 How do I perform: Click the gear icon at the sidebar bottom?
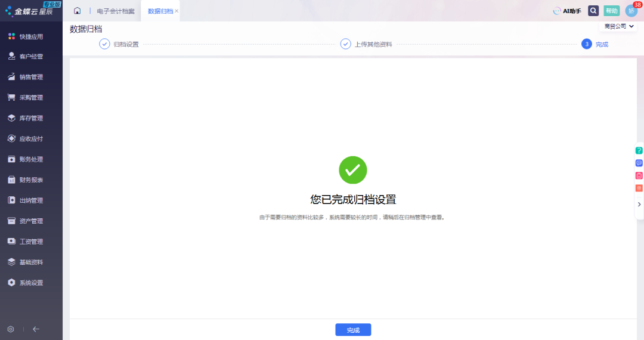pos(11,329)
